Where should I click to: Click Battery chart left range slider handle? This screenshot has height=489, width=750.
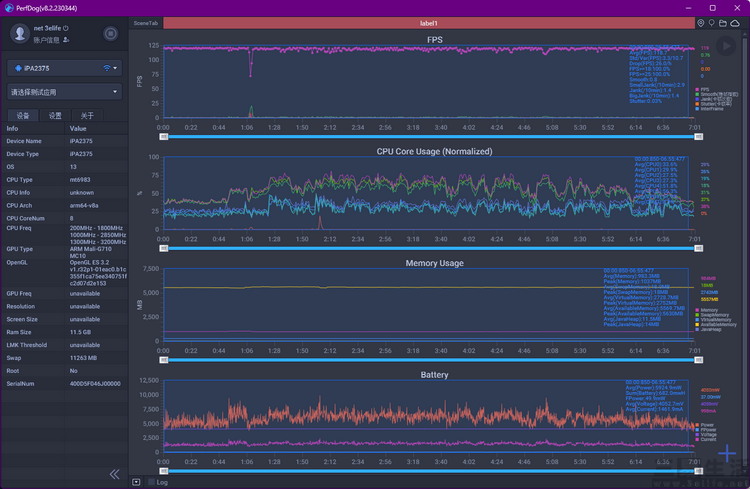coord(164,471)
